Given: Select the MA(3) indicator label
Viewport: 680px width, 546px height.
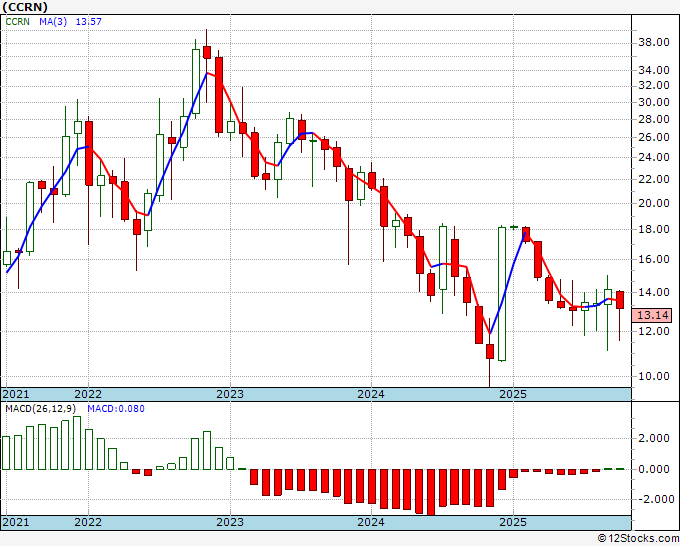Looking at the screenshot, I should tap(53, 21).
